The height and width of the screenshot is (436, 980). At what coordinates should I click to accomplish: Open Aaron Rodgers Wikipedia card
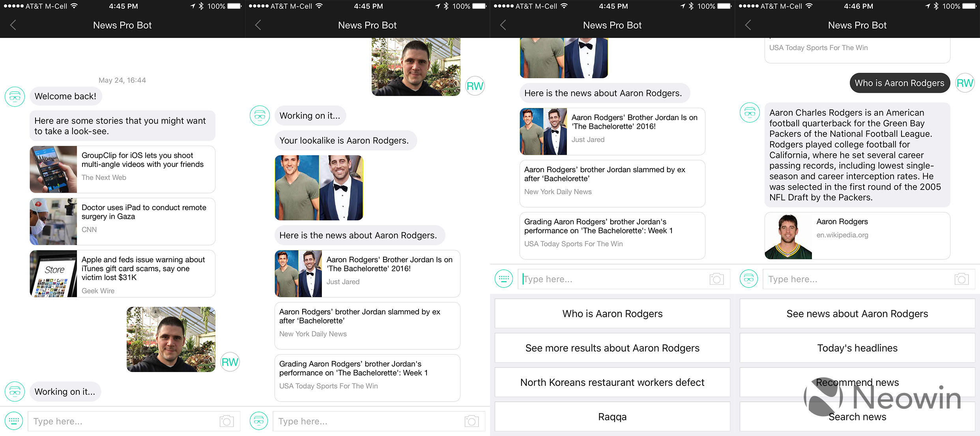coord(857,235)
